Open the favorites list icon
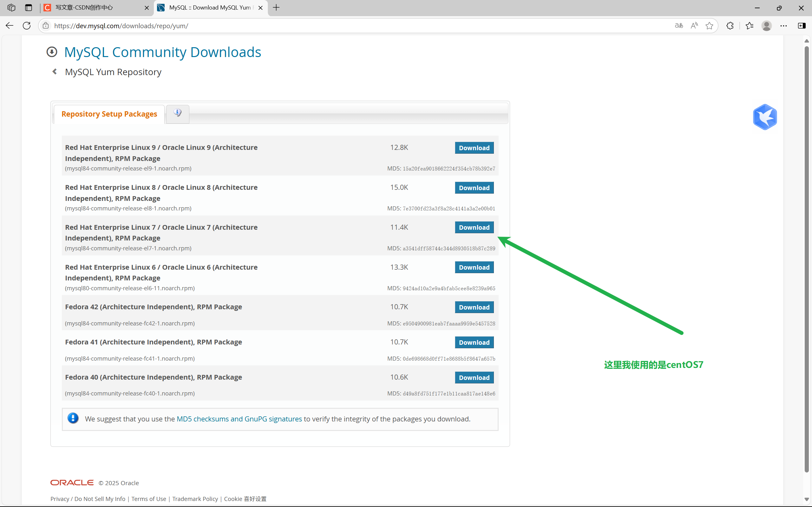Viewport: 812px width, 507px height. 749,25
